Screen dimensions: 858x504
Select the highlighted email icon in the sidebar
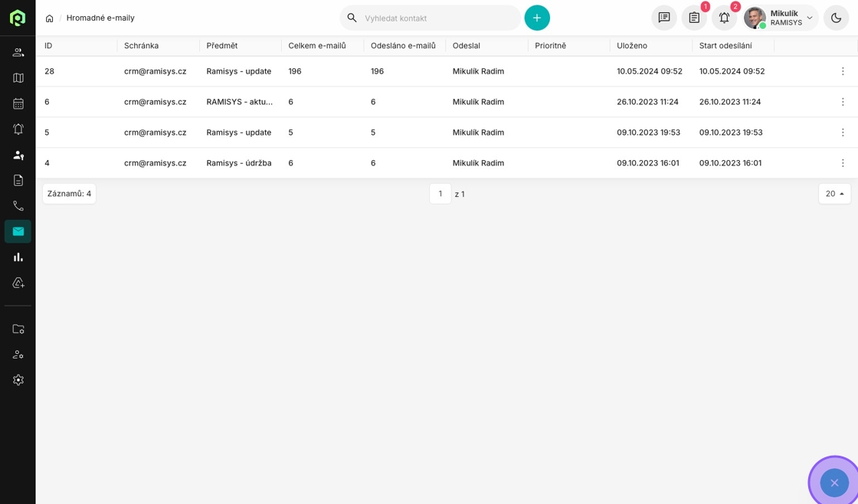coord(18,231)
